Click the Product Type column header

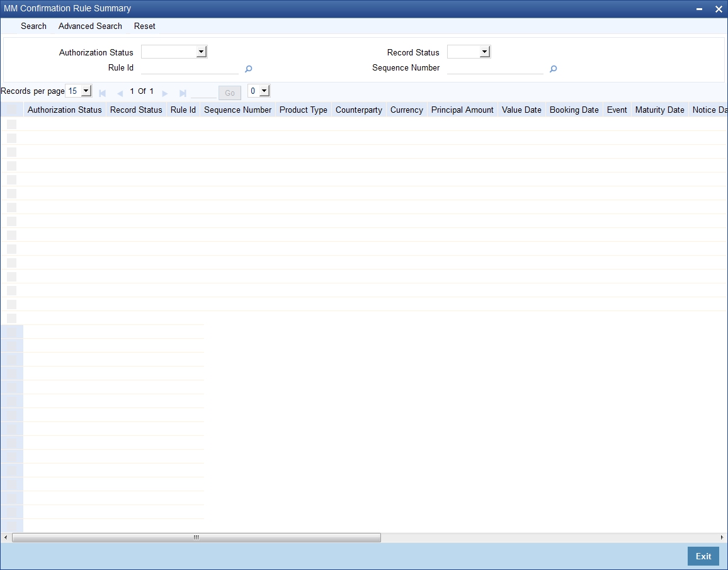tap(303, 110)
